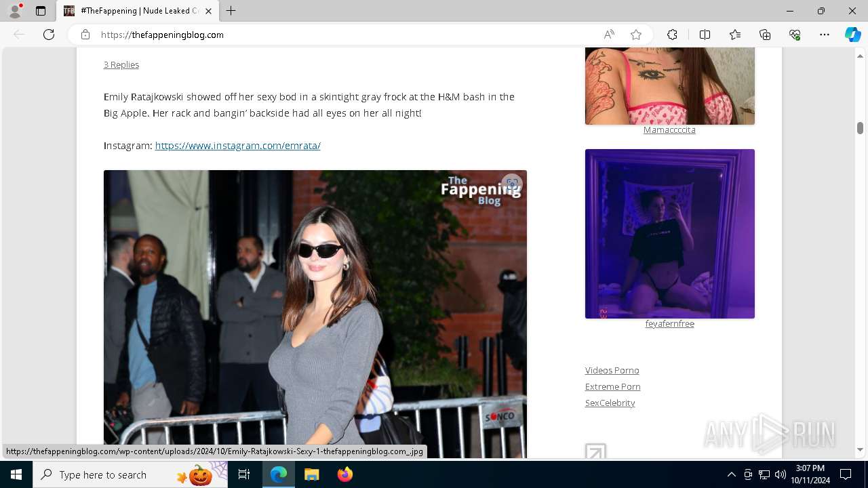Open the browser profile icon
Viewport: 868px width, 488px height.
pos(15,11)
